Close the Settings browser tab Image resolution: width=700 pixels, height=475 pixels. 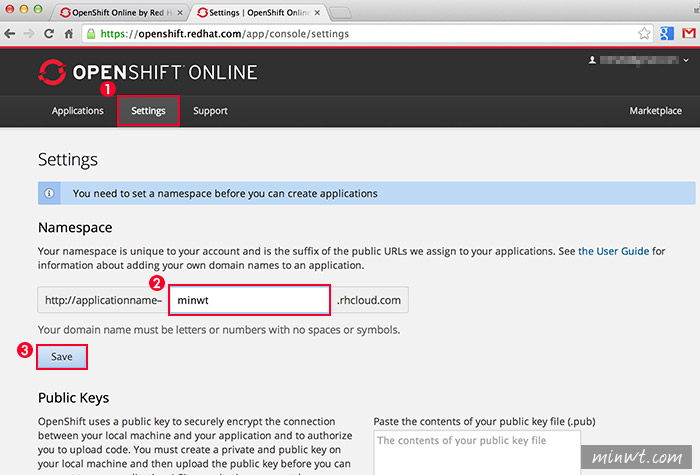pos(317,13)
